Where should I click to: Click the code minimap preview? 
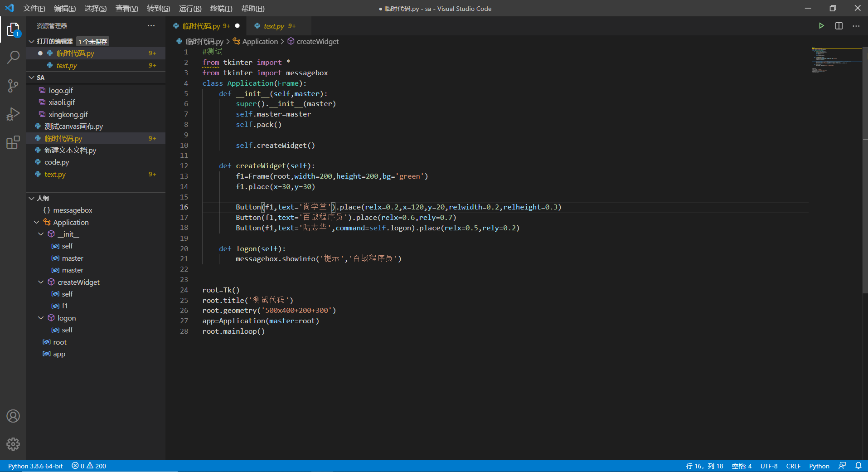[836, 60]
